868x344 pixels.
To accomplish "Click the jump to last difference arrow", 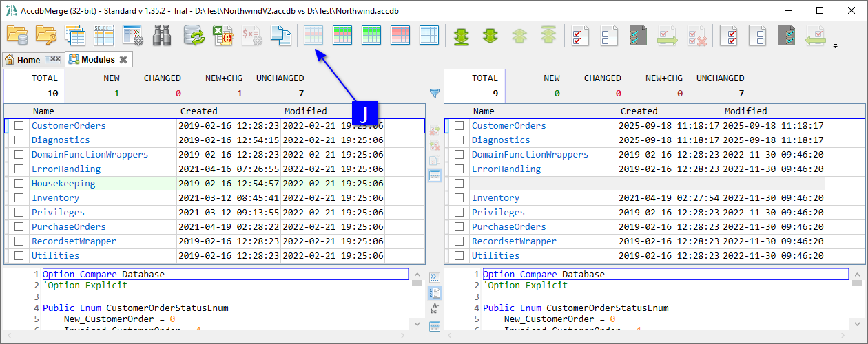I will tap(462, 35).
